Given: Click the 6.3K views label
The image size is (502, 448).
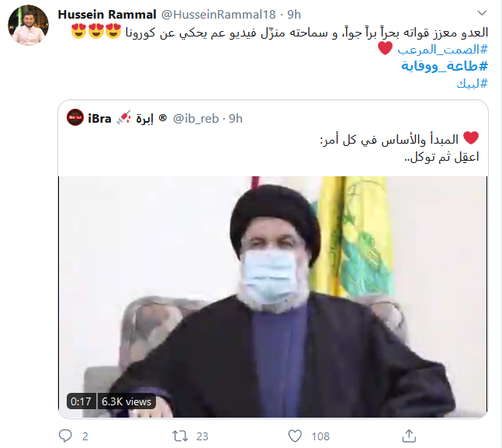Looking at the screenshot, I should 126,401.
